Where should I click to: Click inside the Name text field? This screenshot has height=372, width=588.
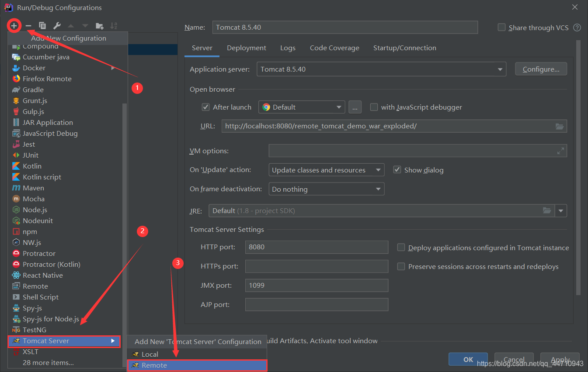click(x=345, y=27)
